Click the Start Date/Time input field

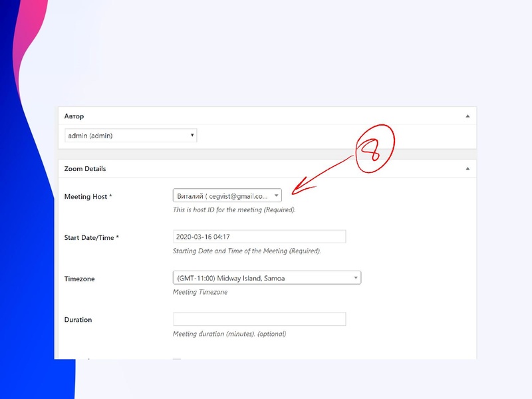259,237
